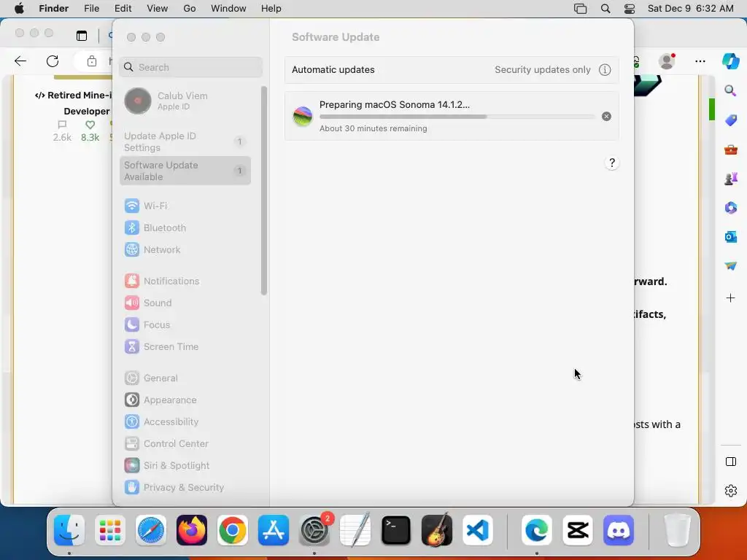This screenshot has width=747, height=560.
Task: Click the heart 8.3k icon on webpage
Action: (90, 125)
